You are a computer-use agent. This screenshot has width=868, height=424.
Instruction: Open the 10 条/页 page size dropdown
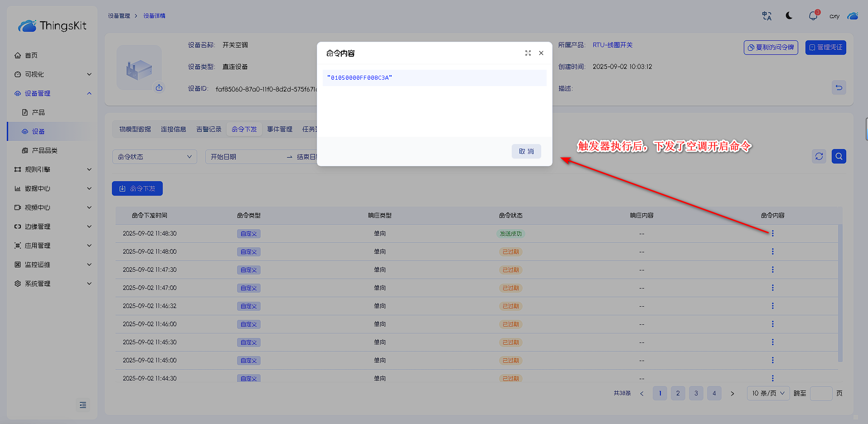[768, 393]
